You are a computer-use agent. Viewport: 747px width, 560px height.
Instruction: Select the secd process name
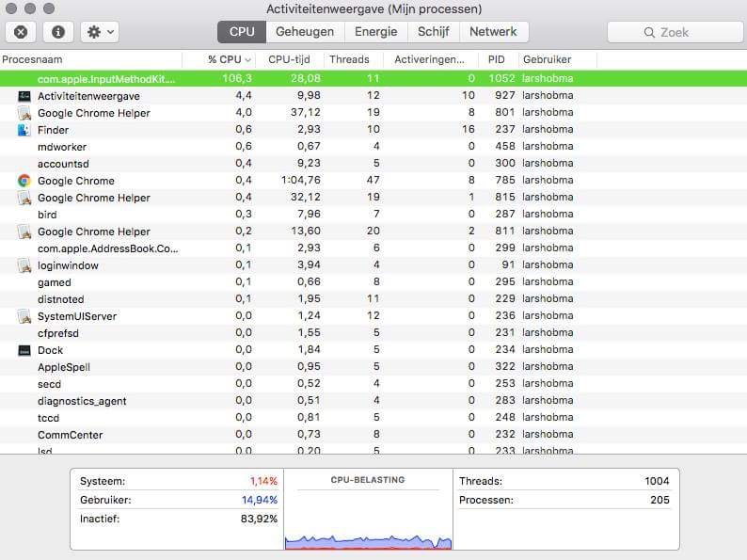[50, 384]
